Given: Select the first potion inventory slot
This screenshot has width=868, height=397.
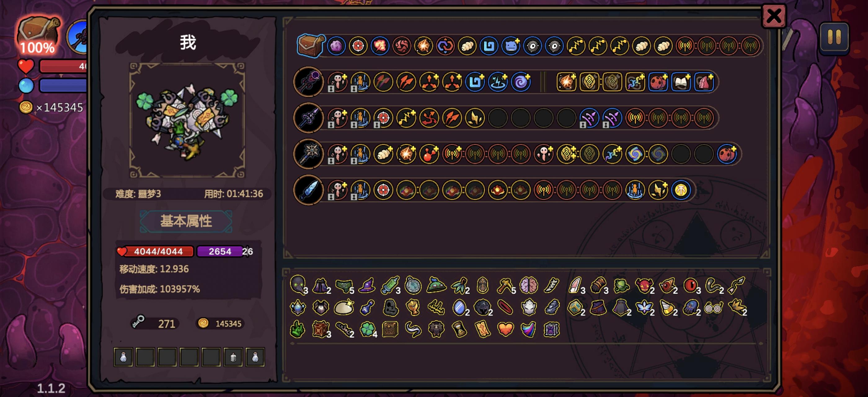Looking at the screenshot, I should [123, 357].
